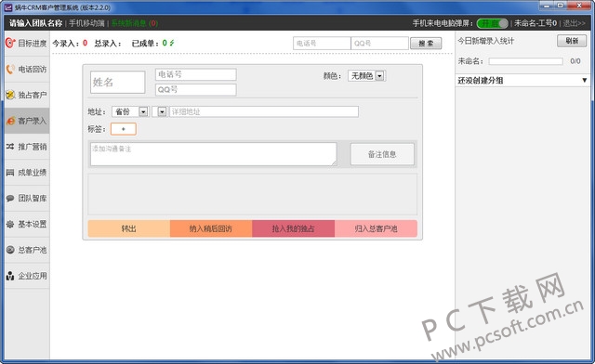The height and width of the screenshot is (364, 595).
Task: Focus the 电话号 field in customer form
Action: 196,74
